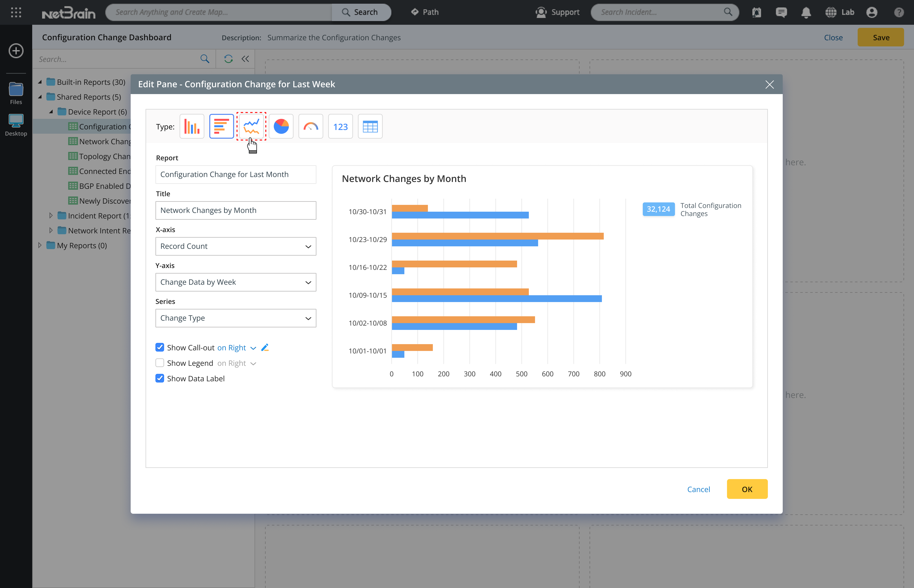Open the X-axis Record Count dropdown

[x=236, y=246]
